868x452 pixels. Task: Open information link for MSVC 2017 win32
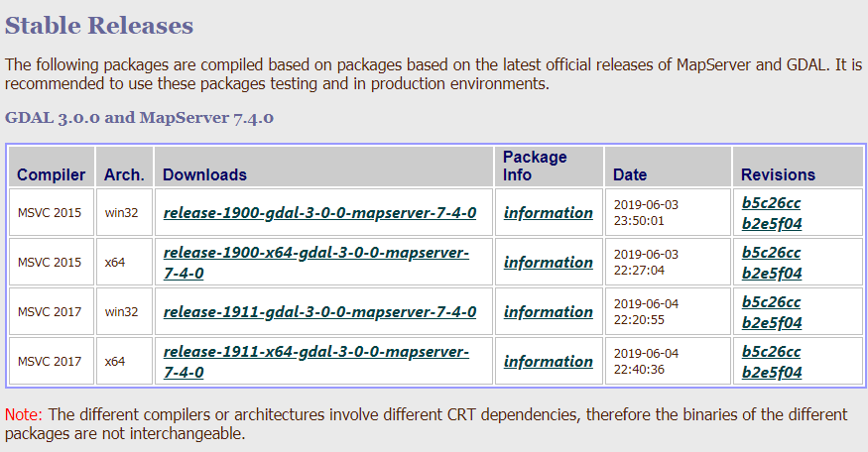548,312
